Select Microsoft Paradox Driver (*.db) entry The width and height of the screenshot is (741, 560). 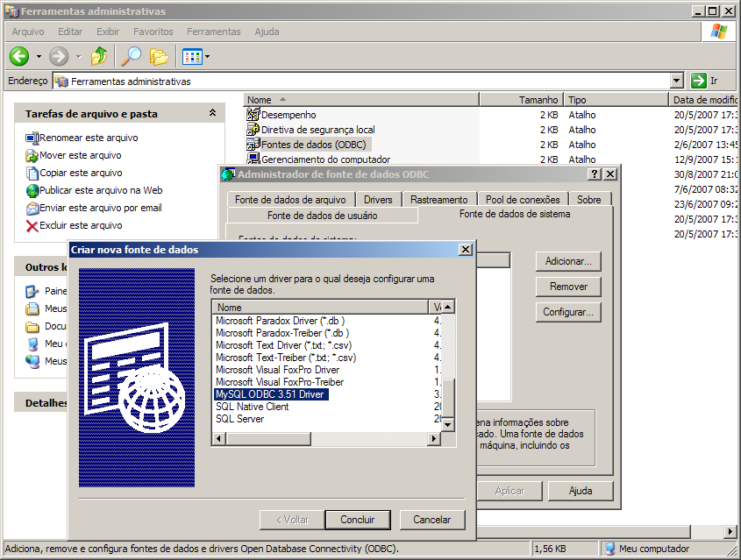click(281, 321)
